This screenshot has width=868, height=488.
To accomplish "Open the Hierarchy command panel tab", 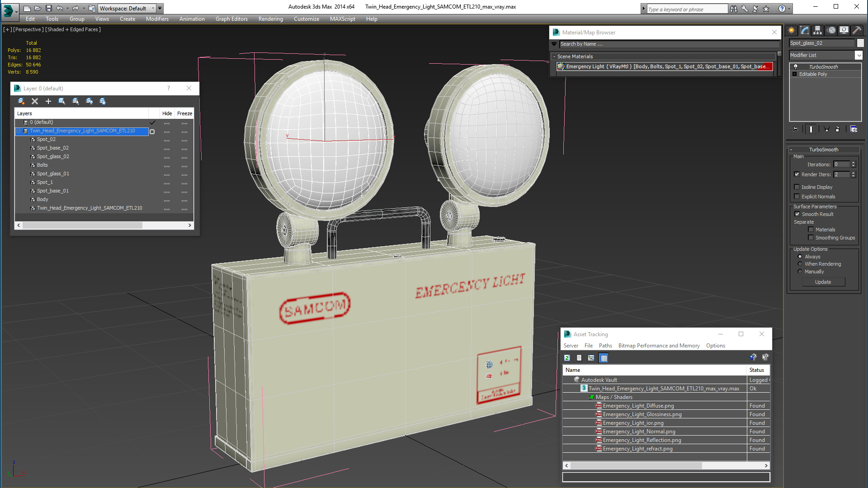I will pos(817,30).
